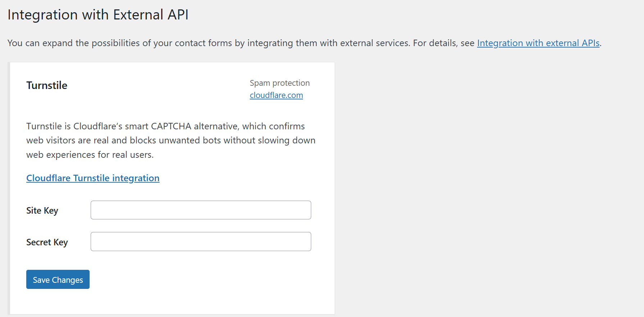The height and width of the screenshot is (317, 644).
Task: Click the 'For details, see' text
Action: [x=444, y=43]
